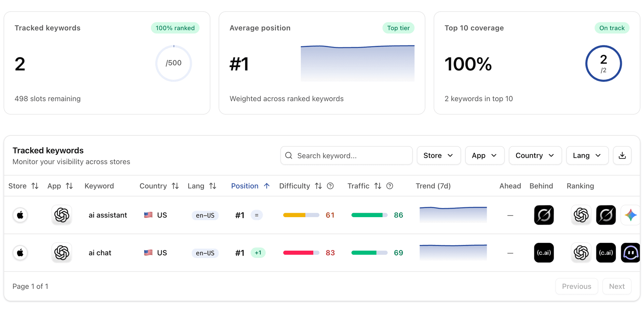Open the App filter dropdown
This screenshot has height=319, width=644.
click(x=484, y=155)
